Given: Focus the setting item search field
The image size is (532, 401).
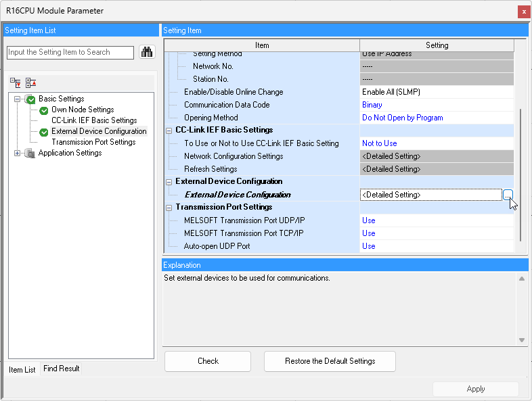Looking at the screenshot, I should click(70, 52).
